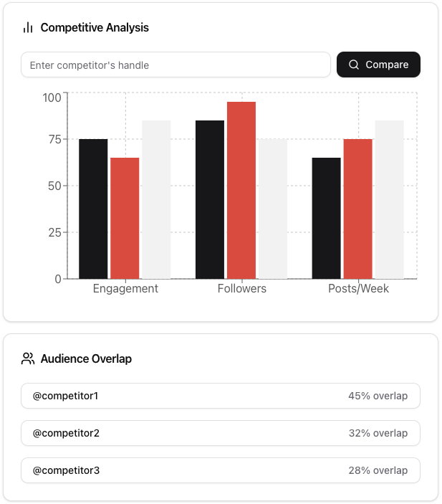442x504 pixels.
Task: Click the magnifier icon in the Compare button
Action: 354,65
